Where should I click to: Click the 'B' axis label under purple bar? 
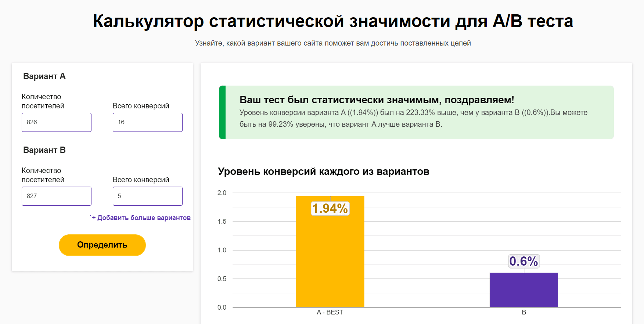524,312
